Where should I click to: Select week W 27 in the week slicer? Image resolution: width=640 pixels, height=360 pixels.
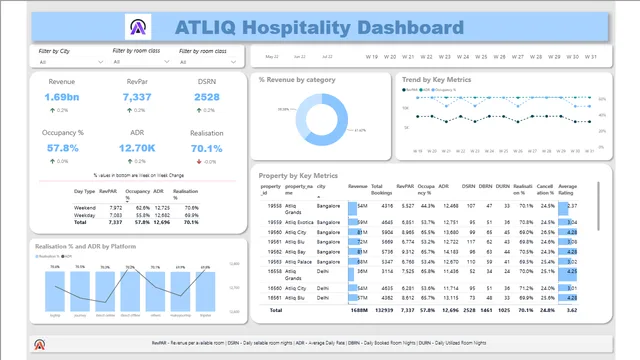518,57
